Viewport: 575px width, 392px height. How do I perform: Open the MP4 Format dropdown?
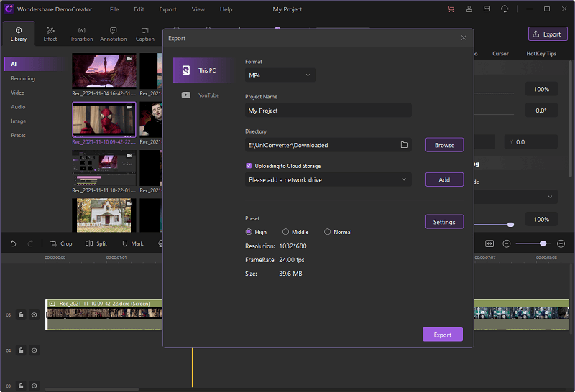pyautogui.click(x=280, y=75)
